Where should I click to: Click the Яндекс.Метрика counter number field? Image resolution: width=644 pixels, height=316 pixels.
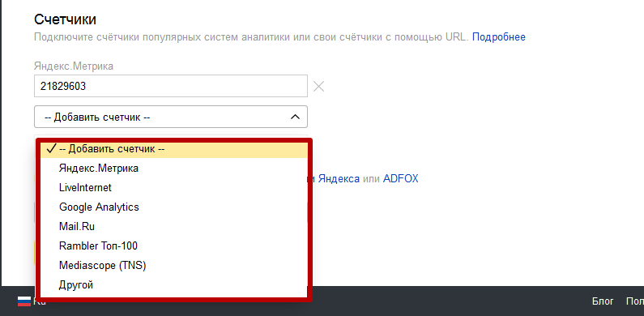171,86
